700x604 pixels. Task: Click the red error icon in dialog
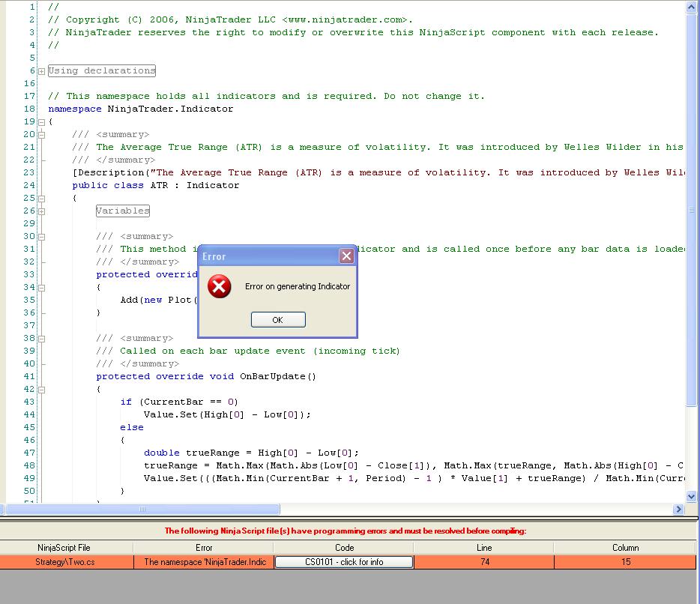pyautogui.click(x=219, y=286)
